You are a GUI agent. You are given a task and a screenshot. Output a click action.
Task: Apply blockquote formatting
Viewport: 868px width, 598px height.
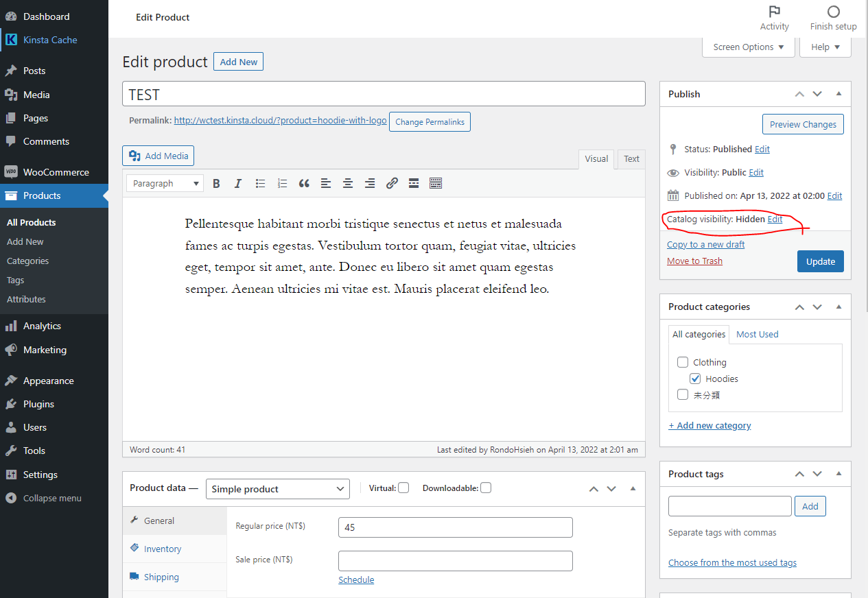pos(304,183)
